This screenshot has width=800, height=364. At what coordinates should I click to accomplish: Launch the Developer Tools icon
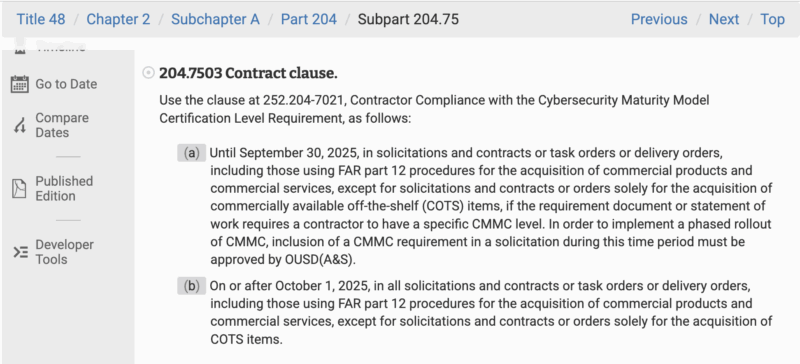click(20, 252)
